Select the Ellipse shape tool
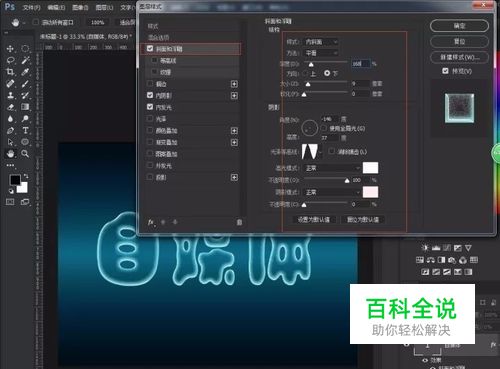 point(25,142)
